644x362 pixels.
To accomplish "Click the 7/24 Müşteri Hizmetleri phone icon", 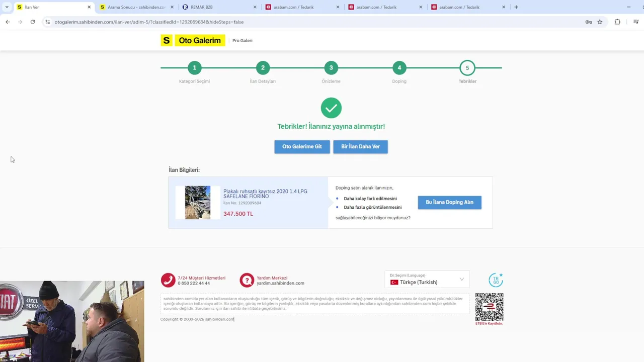I will tap(168, 280).
